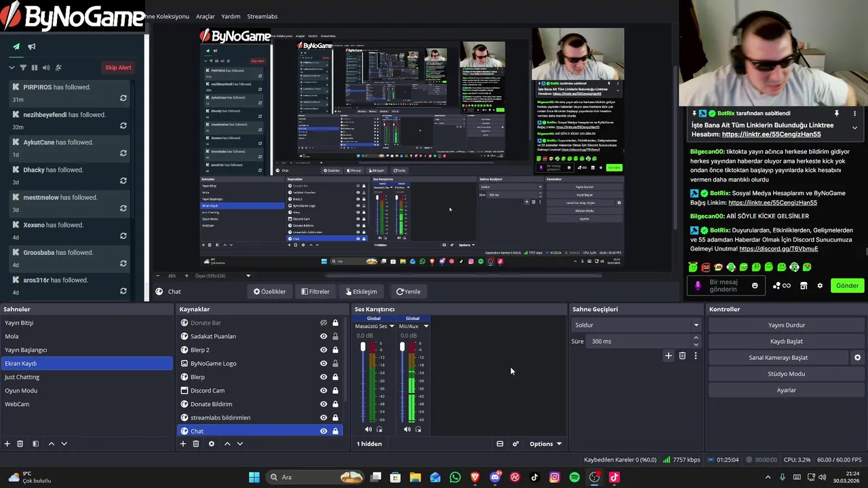Hide the Sadakat Puanları source
Image resolution: width=868 pixels, height=488 pixels.
click(x=323, y=336)
